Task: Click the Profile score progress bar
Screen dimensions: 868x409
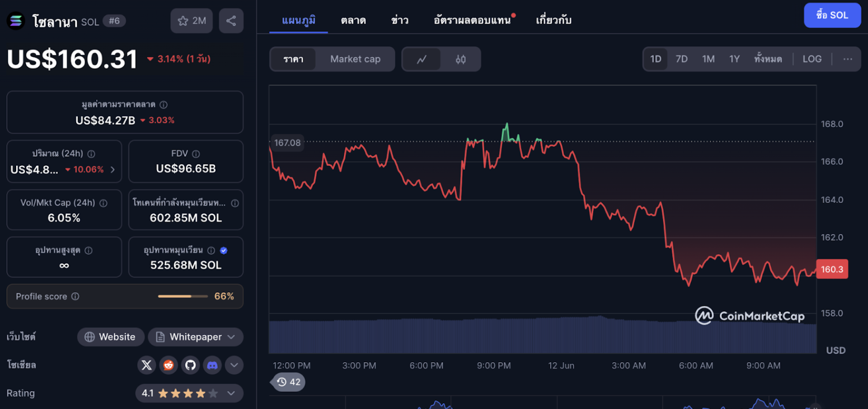Action: (182, 296)
